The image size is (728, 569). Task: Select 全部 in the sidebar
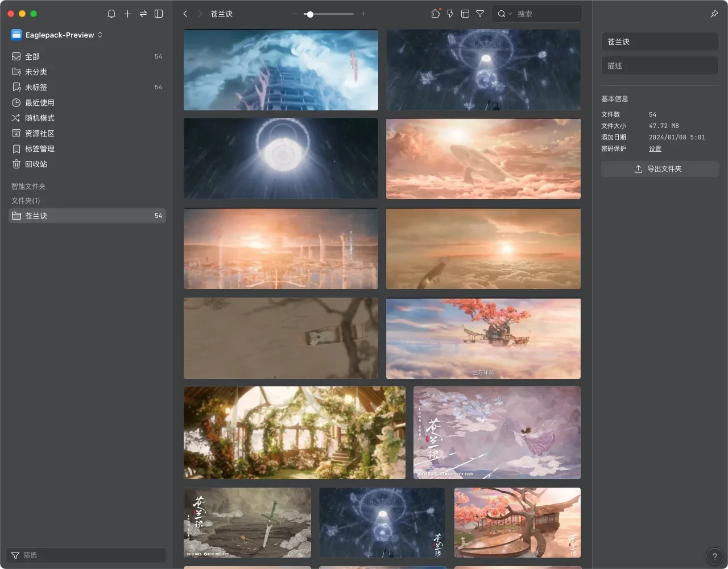pos(87,56)
